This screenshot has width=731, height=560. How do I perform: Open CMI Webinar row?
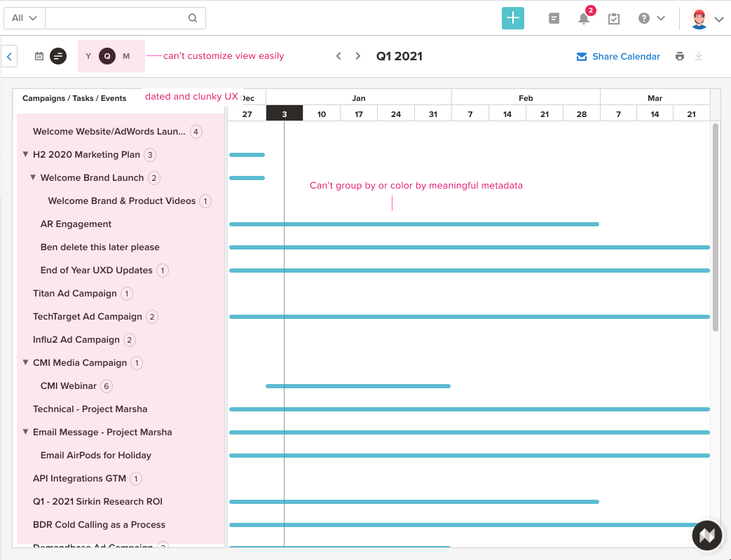coord(68,386)
